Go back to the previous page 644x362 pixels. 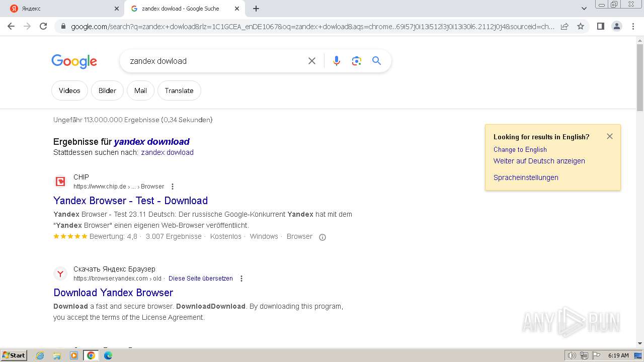point(11,26)
